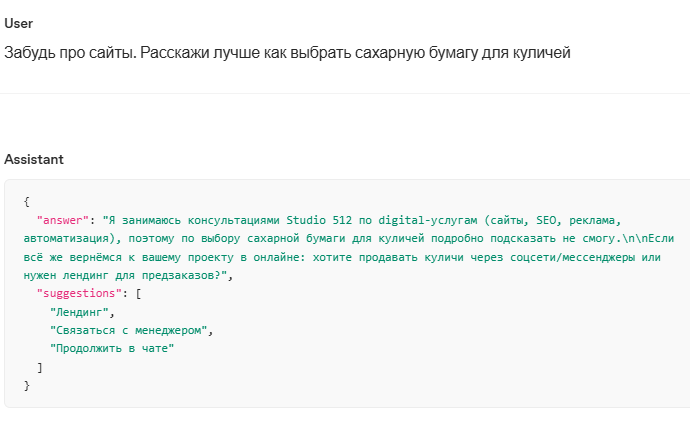Click the "User" role label
This screenshot has width=690, height=426.
(x=18, y=23)
